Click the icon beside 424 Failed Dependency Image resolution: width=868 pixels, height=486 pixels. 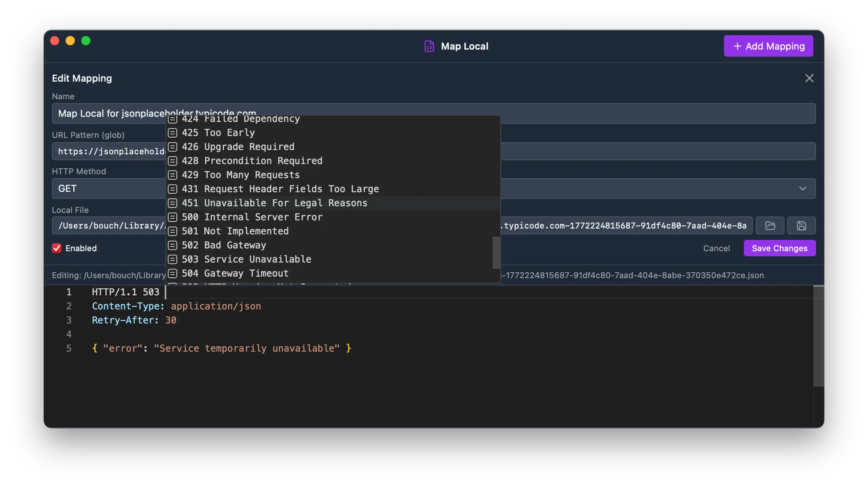tap(173, 120)
